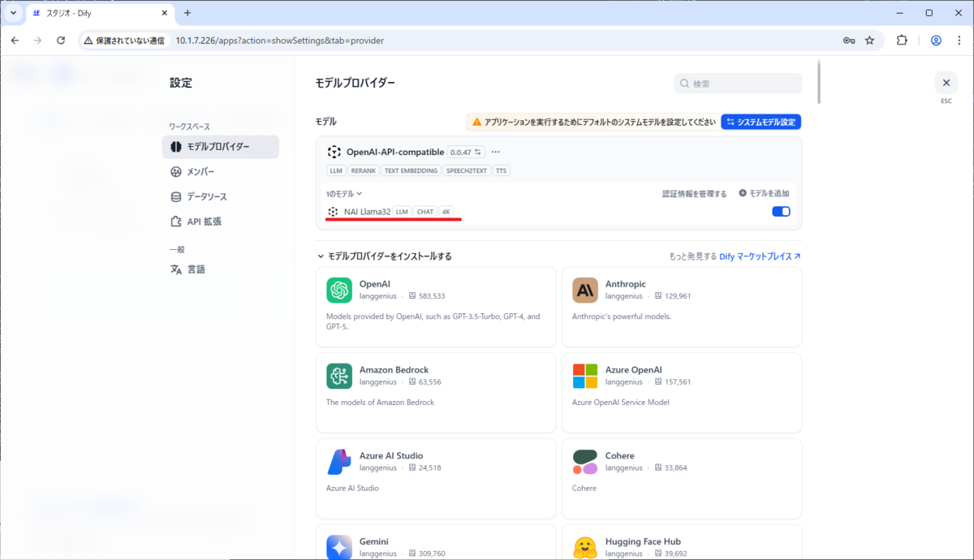
Task: Click 認証情報を管理する link
Action: pos(695,194)
